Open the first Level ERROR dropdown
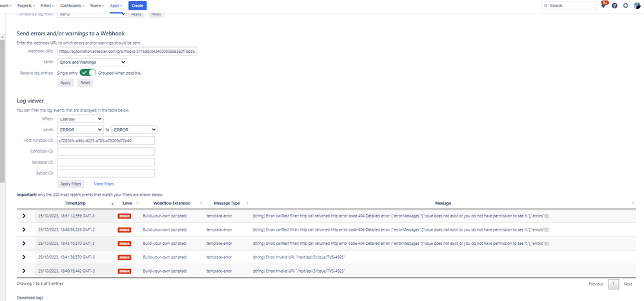Image resolution: width=644 pixels, height=301 pixels. tap(80, 130)
